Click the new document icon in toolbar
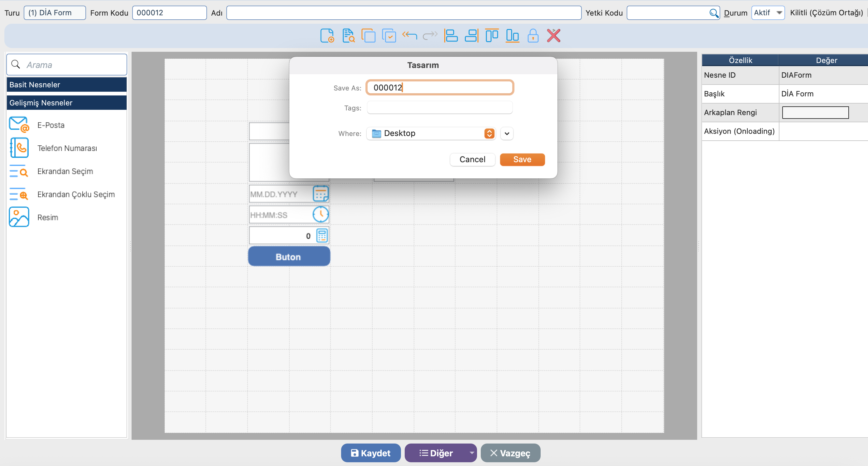 point(327,36)
